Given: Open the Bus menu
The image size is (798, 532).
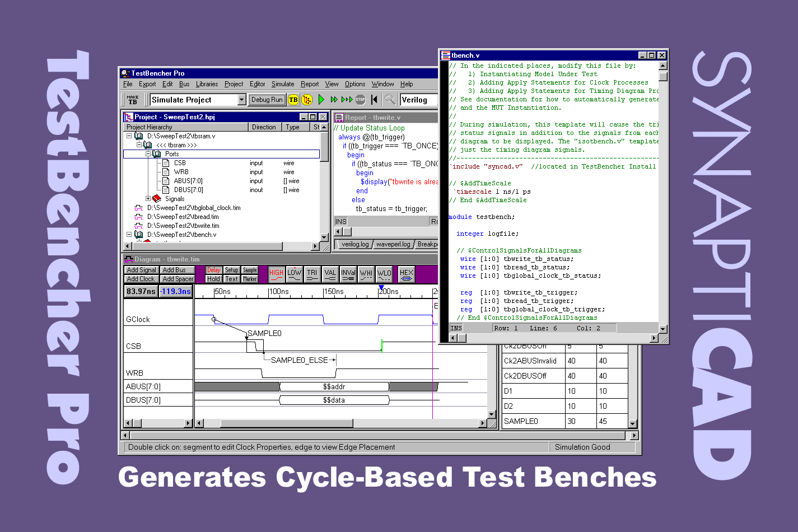Looking at the screenshot, I should 184,84.
